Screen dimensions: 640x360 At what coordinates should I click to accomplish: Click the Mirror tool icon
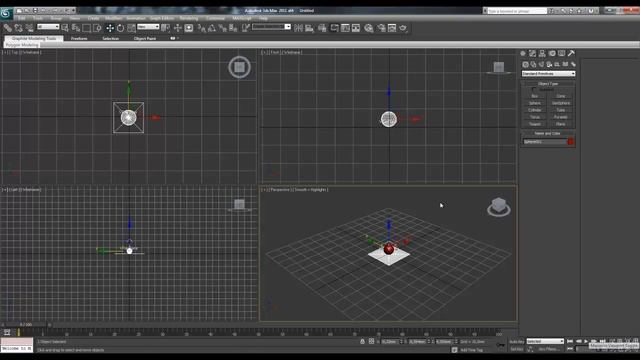[298, 28]
